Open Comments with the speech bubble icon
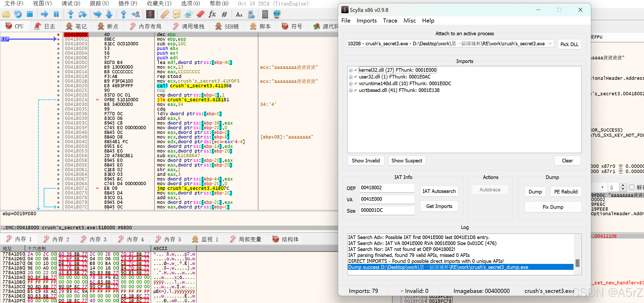Viewport: 644px width, 303px height. (x=177, y=14)
